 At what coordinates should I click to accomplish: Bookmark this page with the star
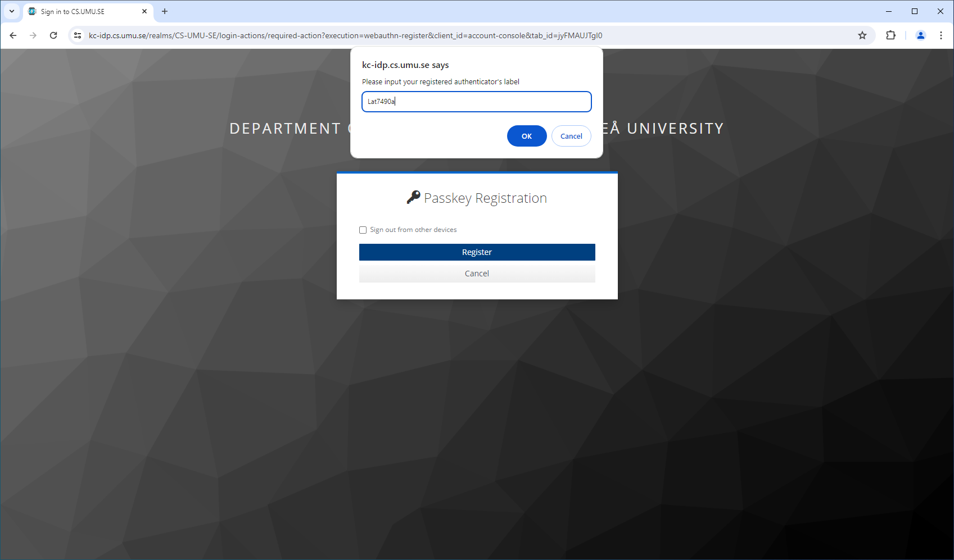pyautogui.click(x=862, y=35)
